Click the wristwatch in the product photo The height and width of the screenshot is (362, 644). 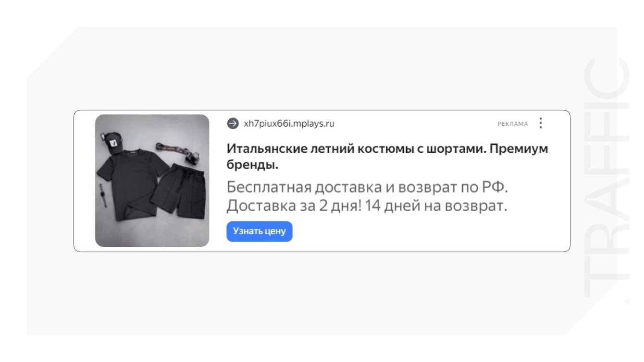(x=103, y=195)
